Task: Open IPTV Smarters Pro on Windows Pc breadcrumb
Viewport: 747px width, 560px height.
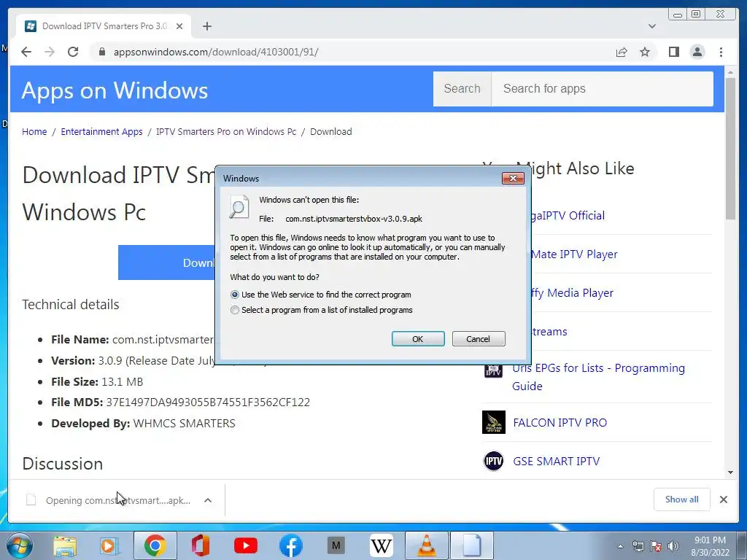Action: point(226,131)
